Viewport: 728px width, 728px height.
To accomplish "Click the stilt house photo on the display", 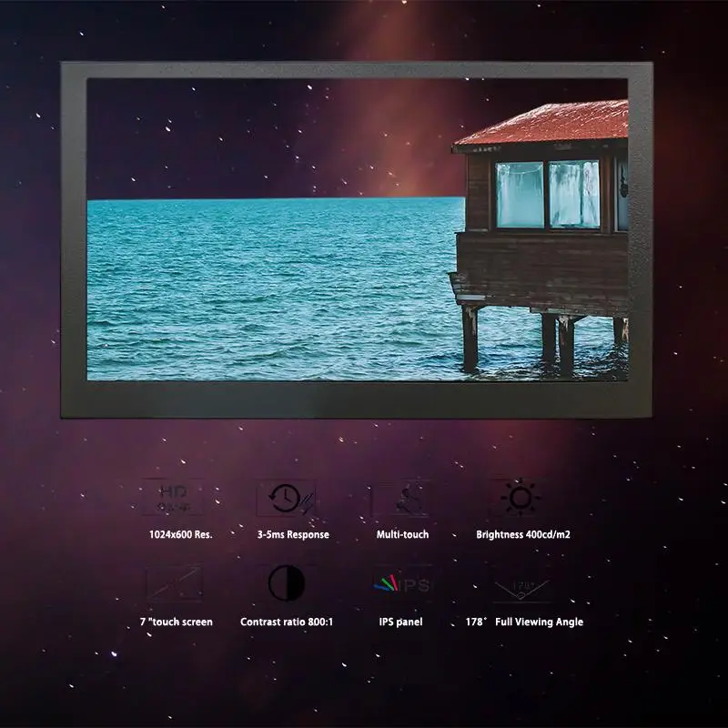I will click(358, 229).
